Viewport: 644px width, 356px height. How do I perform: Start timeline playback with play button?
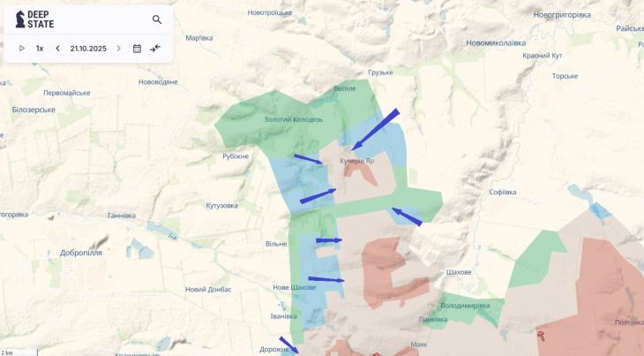22,49
